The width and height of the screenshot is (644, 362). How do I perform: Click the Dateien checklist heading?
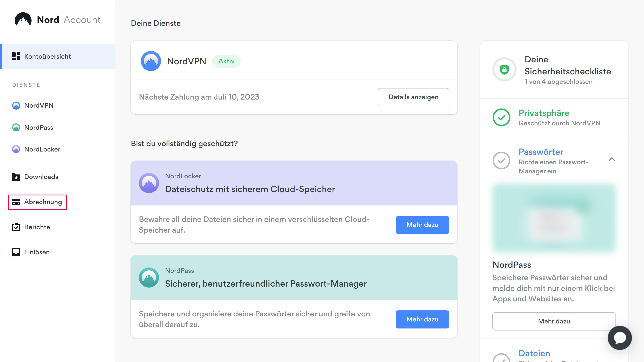(534, 353)
